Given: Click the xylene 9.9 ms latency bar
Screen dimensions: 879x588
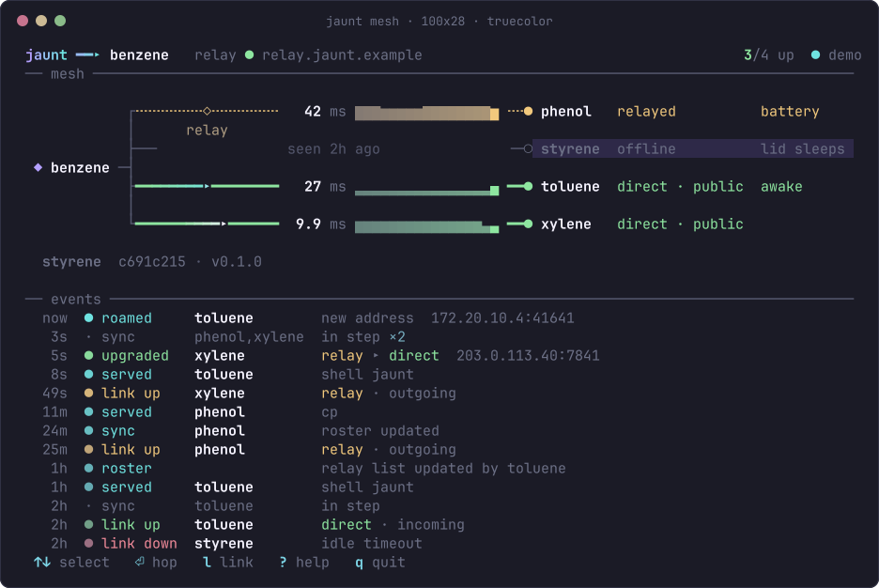Looking at the screenshot, I should pos(426,226).
